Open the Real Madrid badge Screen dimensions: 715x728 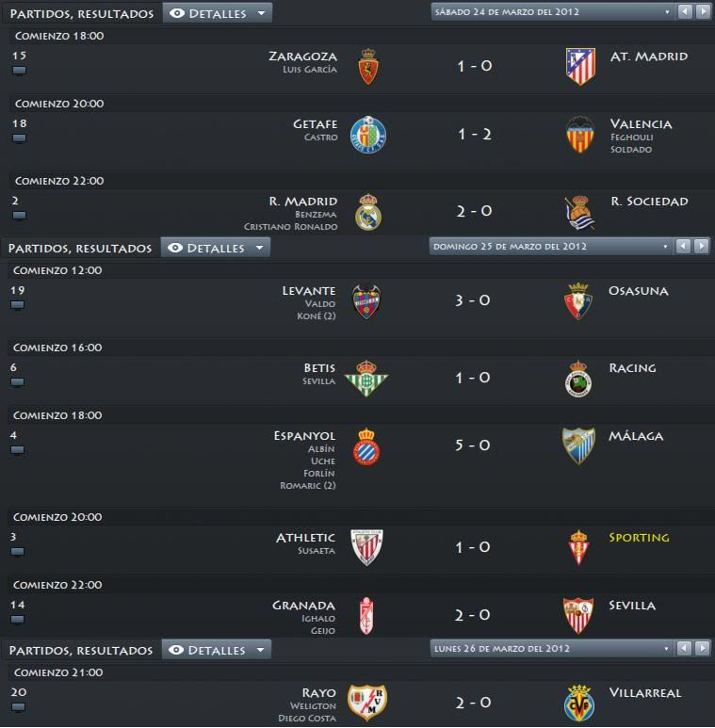click(368, 212)
